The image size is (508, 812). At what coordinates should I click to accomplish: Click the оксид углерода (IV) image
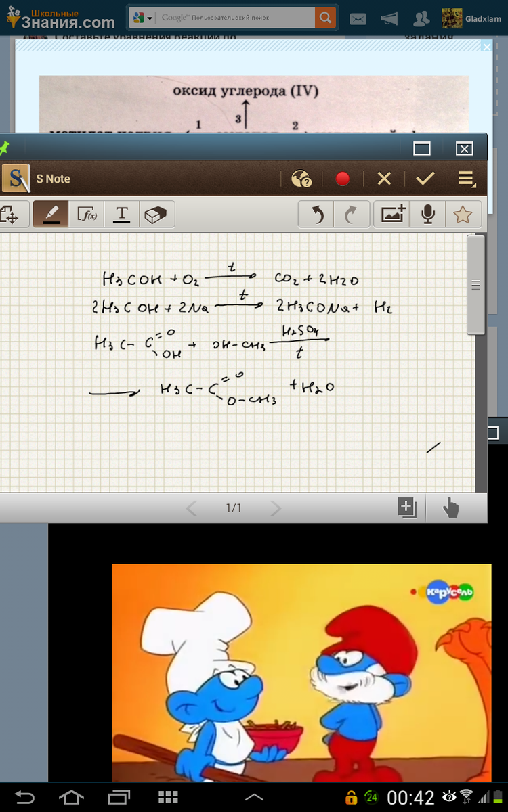click(x=254, y=105)
